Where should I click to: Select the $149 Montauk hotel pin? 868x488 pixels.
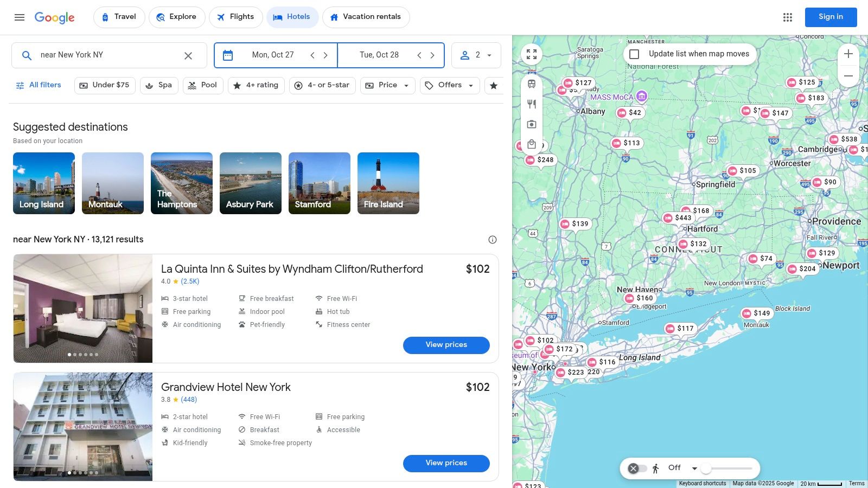click(756, 313)
